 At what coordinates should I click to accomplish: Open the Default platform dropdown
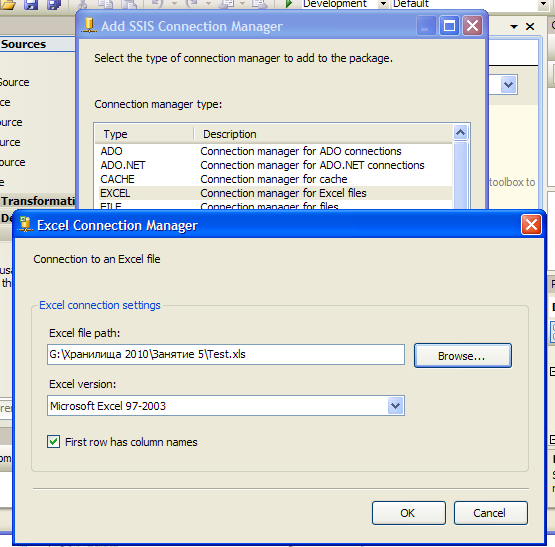[543, 4]
